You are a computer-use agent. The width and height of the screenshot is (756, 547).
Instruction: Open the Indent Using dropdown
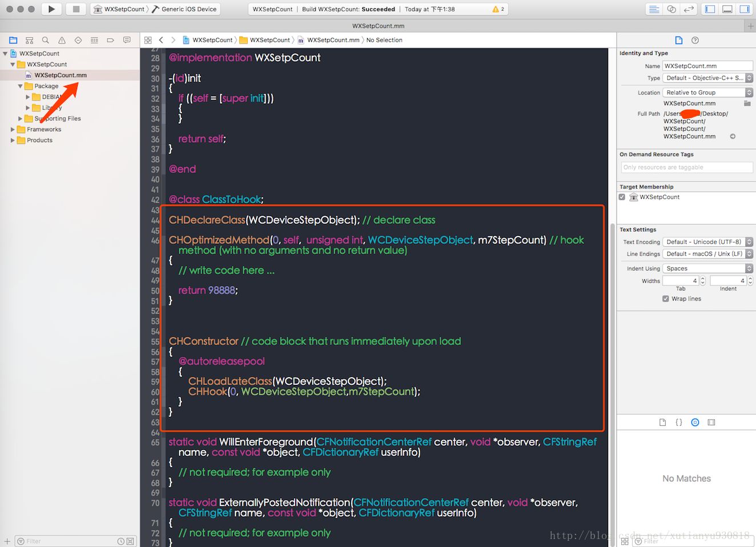click(707, 268)
